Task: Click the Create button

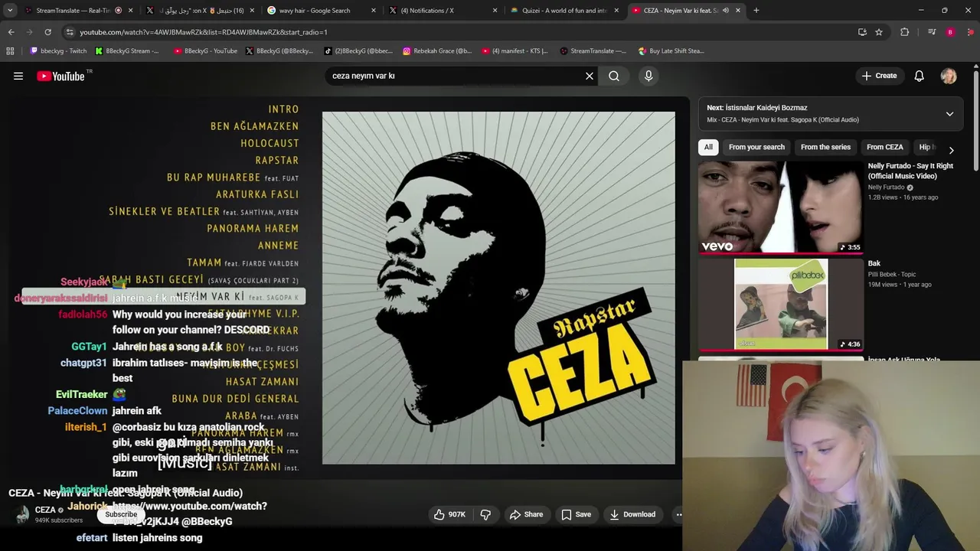Action: [x=879, y=76]
